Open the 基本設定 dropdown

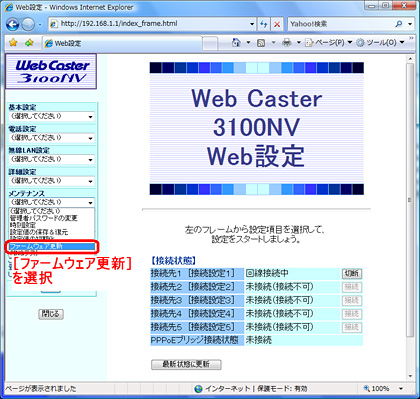tap(52, 116)
